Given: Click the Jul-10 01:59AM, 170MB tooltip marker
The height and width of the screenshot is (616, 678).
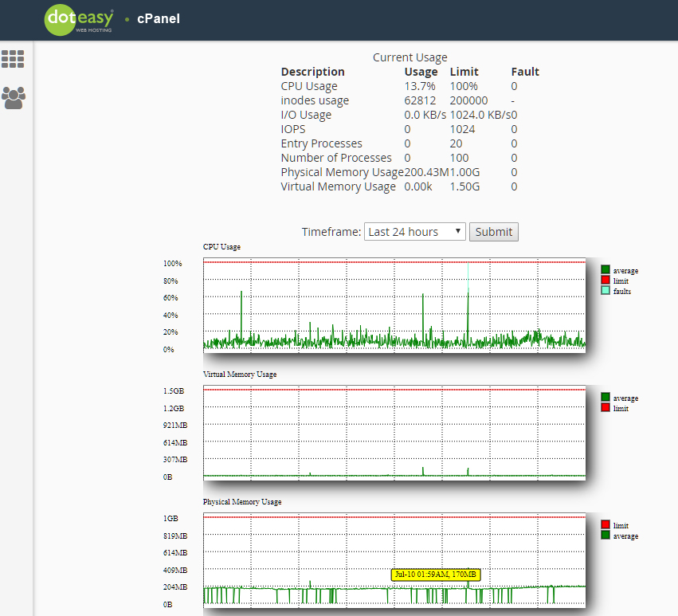Looking at the screenshot, I should (x=436, y=574).
